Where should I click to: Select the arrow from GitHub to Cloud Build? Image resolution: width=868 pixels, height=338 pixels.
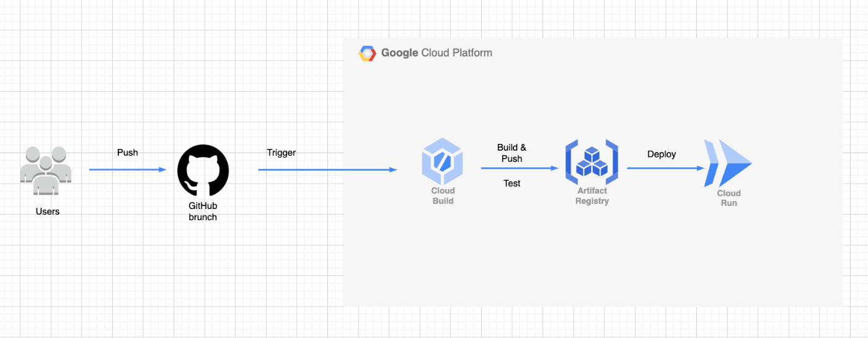coord(328,169)
